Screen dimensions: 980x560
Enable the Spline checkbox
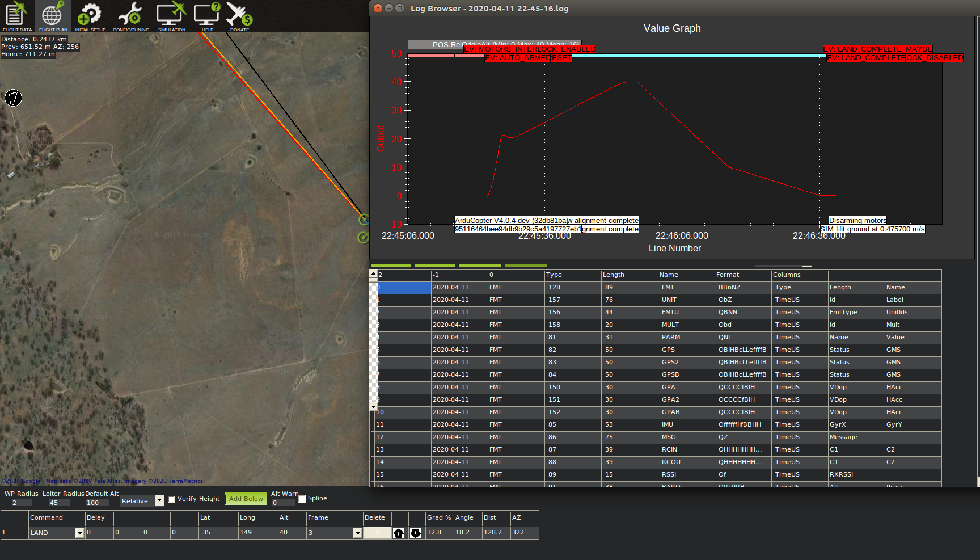[x=302, y=499]
